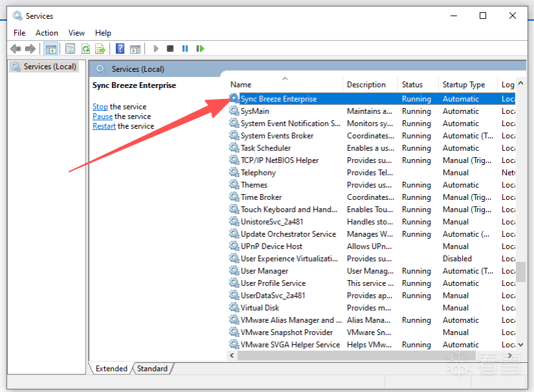Click the Export List toolbar icon
The image size is (534, 392).
100,49
